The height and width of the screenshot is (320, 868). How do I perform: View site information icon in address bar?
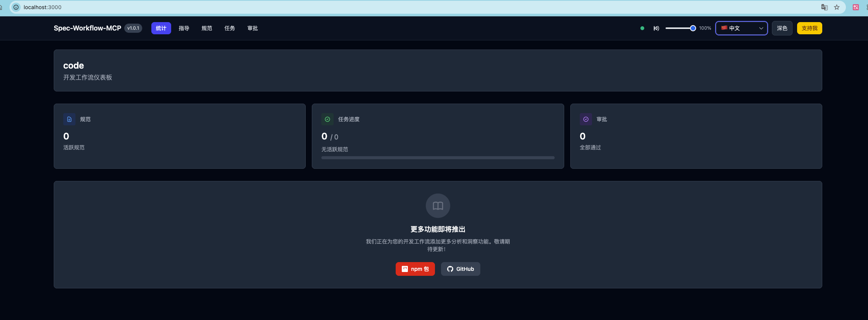(x=16, y=7)
